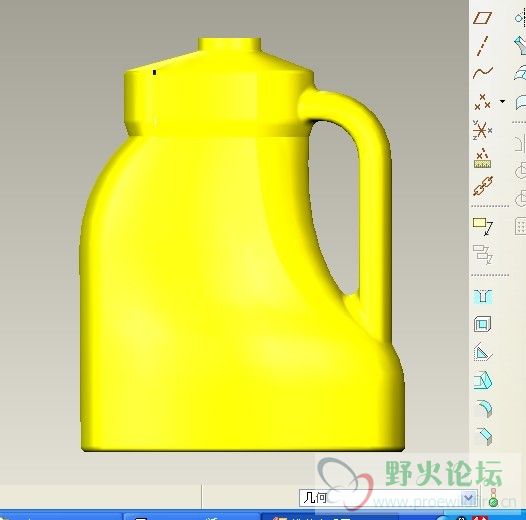The width and height of the screenshot is (526, 520).
Task: Pick the Annotation feature tool
Action: pos(483,226)
